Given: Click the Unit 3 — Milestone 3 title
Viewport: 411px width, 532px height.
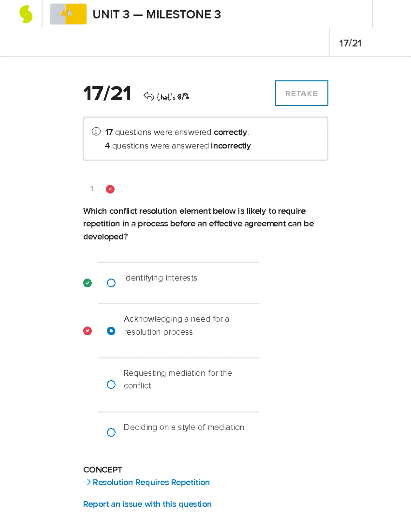Looking at the screenshot, I should click(157, 14).
